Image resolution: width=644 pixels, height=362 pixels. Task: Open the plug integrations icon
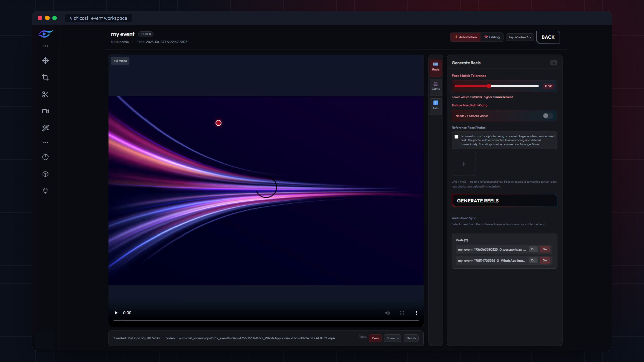45,191
